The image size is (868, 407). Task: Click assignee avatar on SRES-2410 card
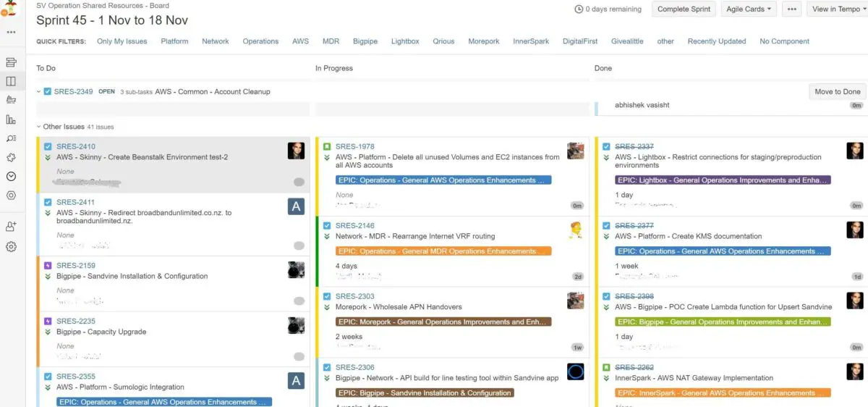(x=296, y=151)
